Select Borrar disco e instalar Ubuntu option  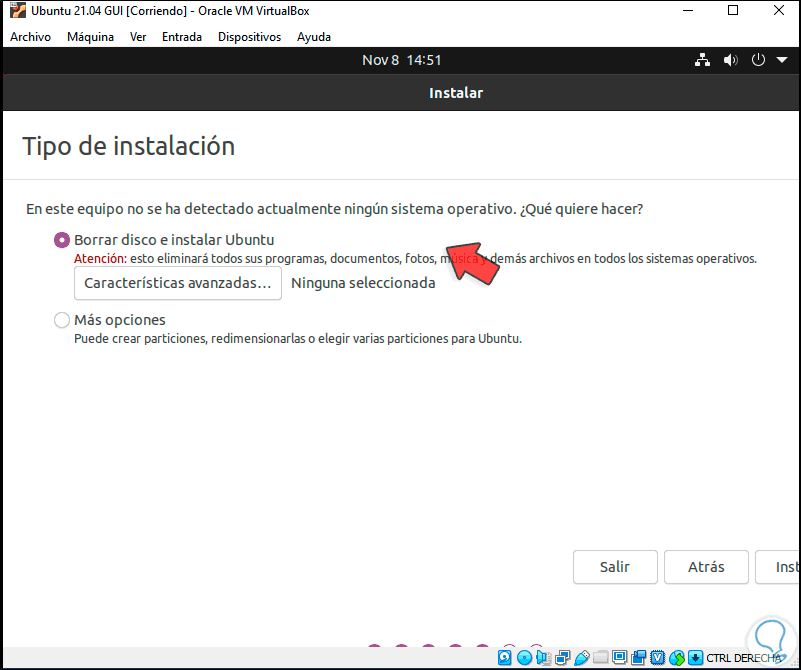[x=62, y=240]
